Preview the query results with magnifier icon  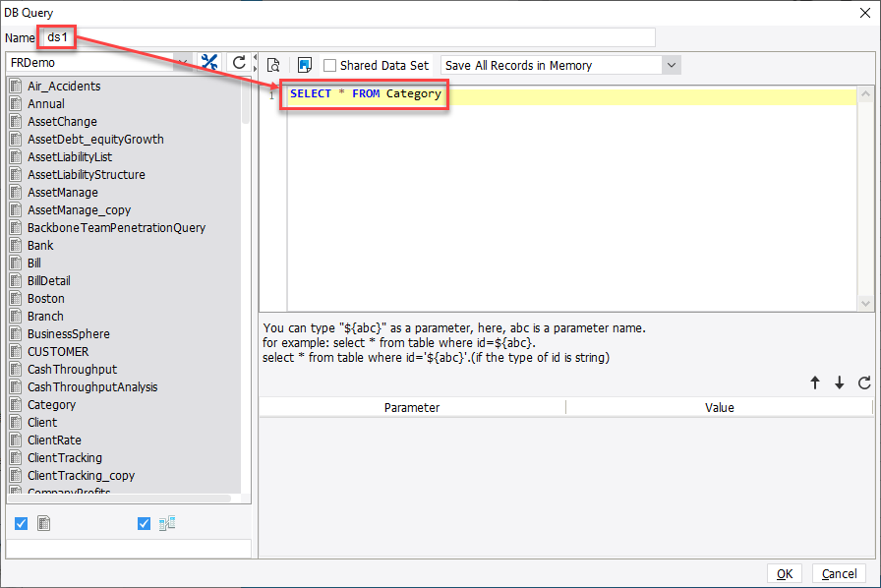pos(273,63)
